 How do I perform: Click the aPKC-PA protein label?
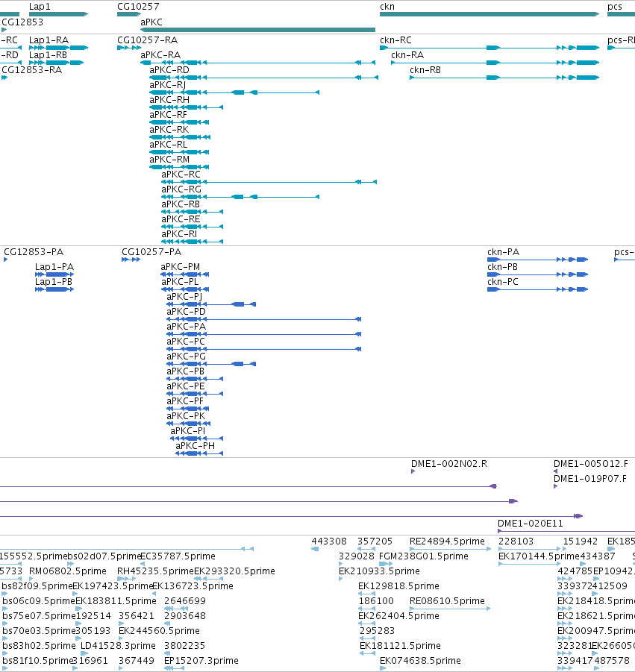click(x=186, y=326)
